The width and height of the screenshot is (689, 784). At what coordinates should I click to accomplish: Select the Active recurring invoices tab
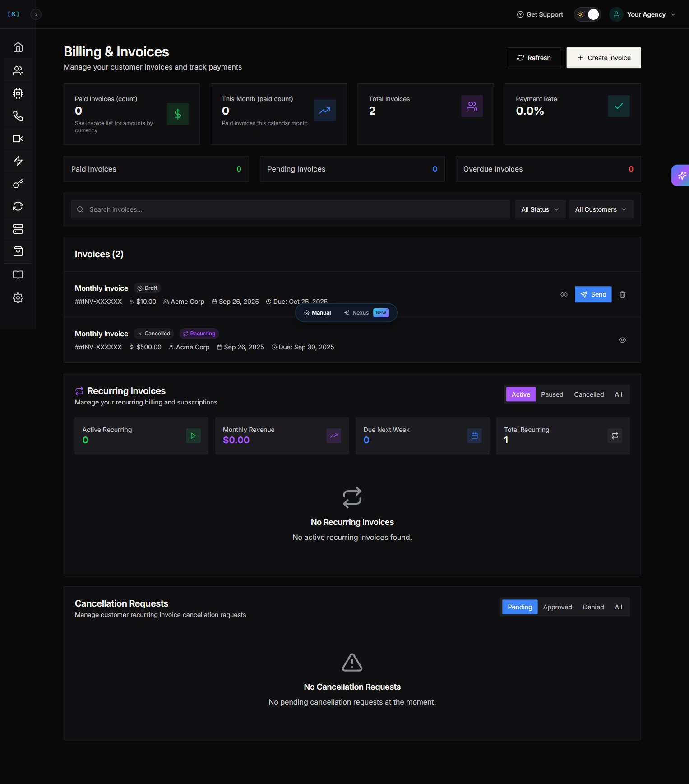521,394
